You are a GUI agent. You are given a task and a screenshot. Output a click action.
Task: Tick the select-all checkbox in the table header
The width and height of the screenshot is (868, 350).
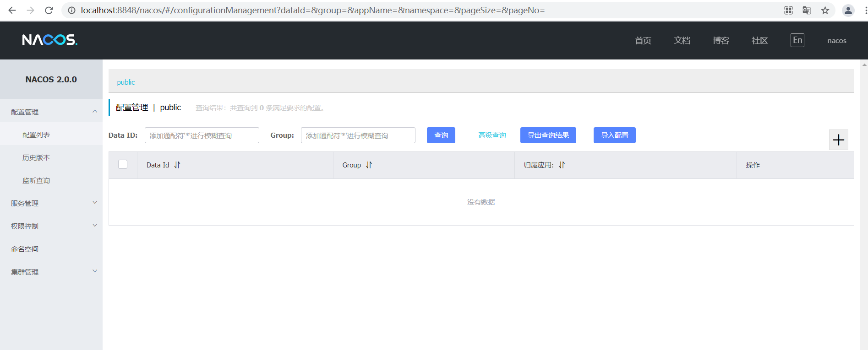click(123, 164)
